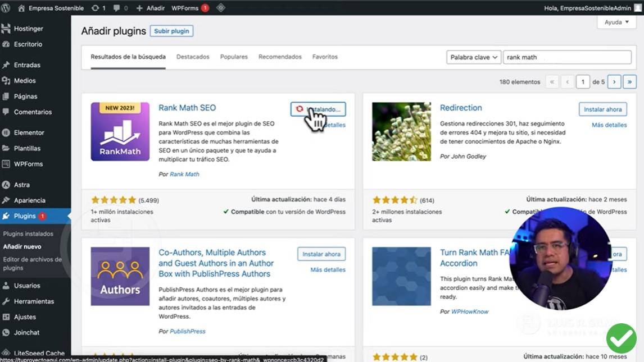This screenshot has height=362, width=644.
Task: Switch to the Recomendados tab
Action: (280, 57)
